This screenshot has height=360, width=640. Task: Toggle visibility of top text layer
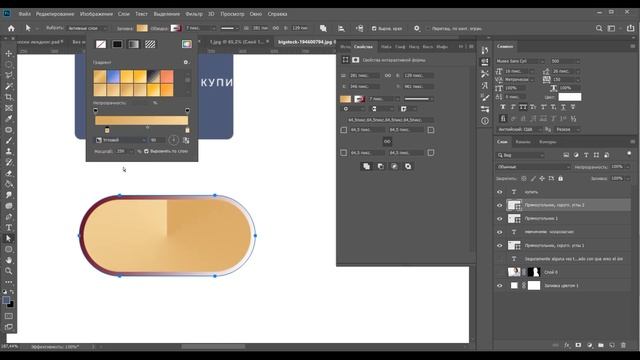click(x=500, y=192)
